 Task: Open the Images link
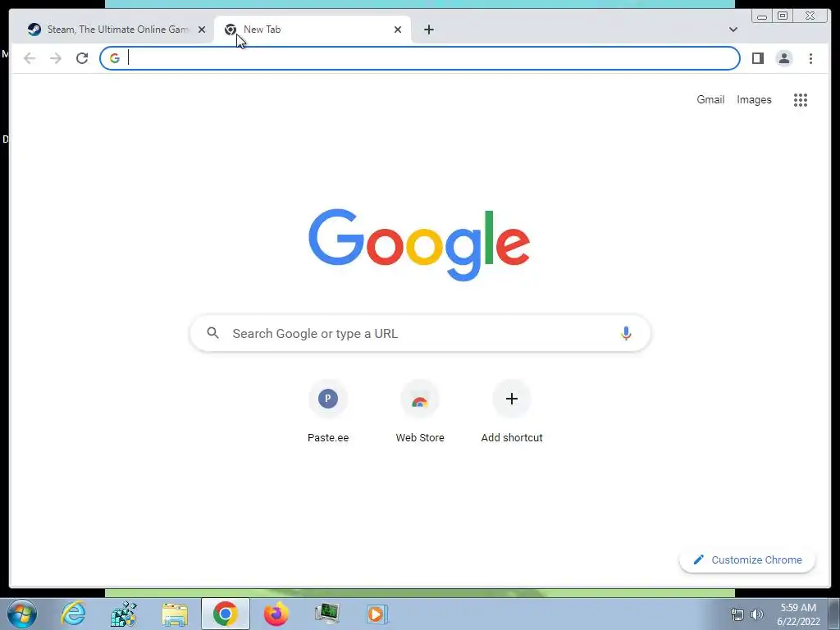(x=754, y=99)
